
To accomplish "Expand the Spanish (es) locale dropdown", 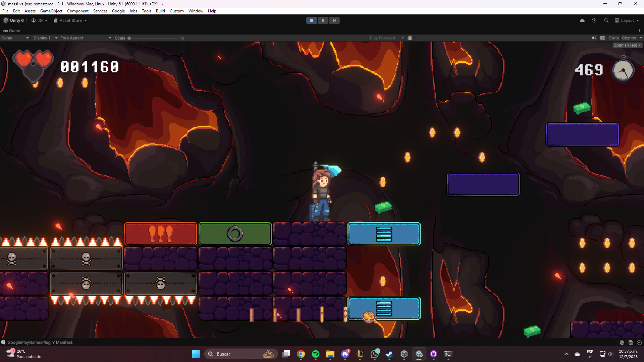I will pos(627,45).
